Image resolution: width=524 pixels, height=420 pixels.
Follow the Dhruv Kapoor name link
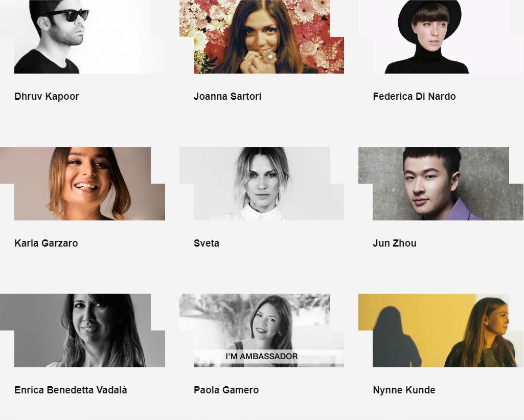[x=47, y=96]
